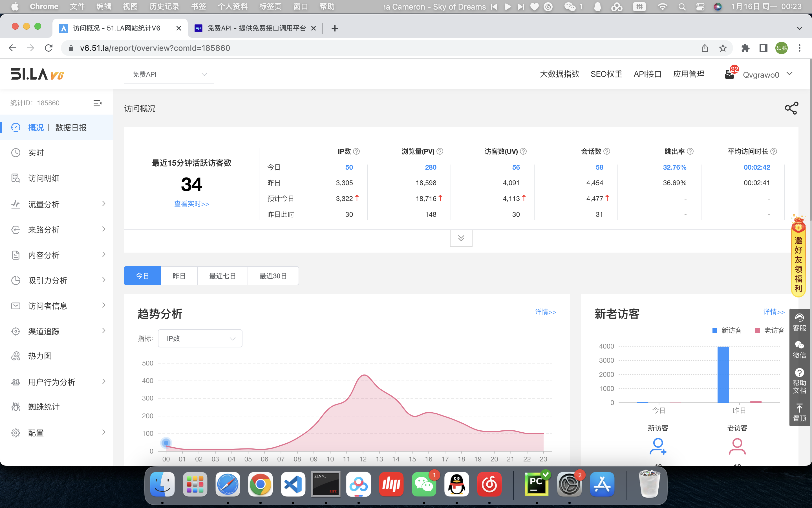
Task: Click the share icon beside 访问概况
Action: click(791, 108)
